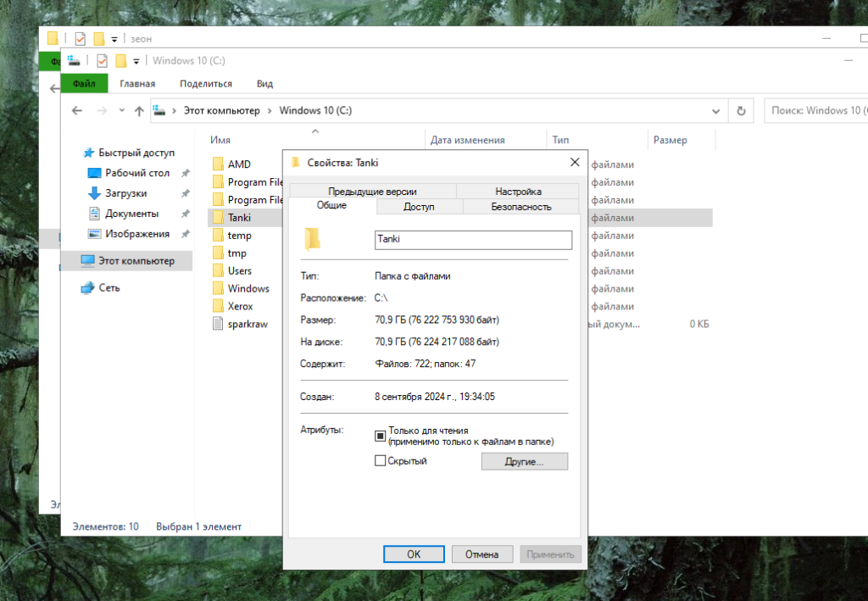Click the search box for Windows 10 (C:)
This screenshot has width=868, height=601.
[816, 111]
